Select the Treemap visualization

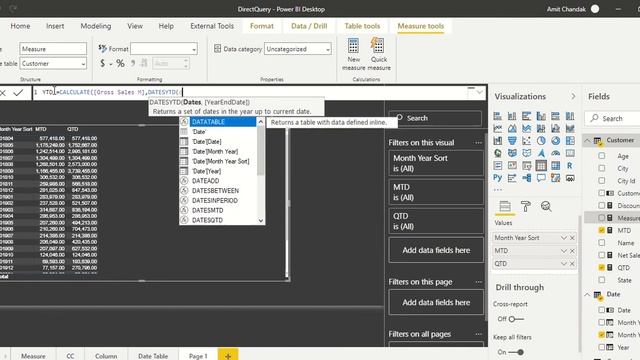pyautogui.click(x=570, y=141)
